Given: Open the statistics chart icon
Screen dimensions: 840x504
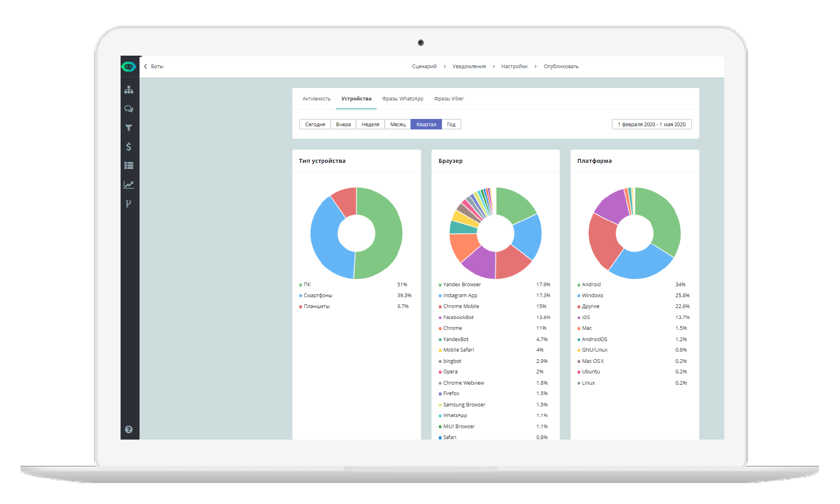Looking at the screenshot, I should [129, 184].
